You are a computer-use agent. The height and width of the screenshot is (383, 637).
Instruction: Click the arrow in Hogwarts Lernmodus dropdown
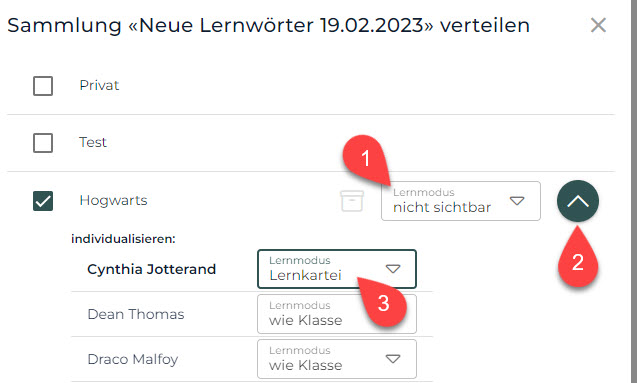(x=517, y=201)
